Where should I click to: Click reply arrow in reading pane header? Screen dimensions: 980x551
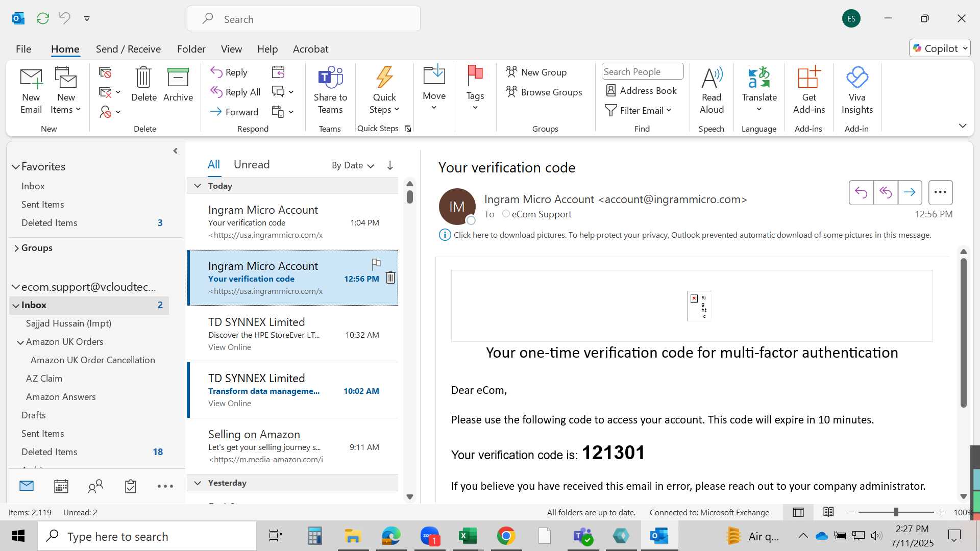point(861,192)
